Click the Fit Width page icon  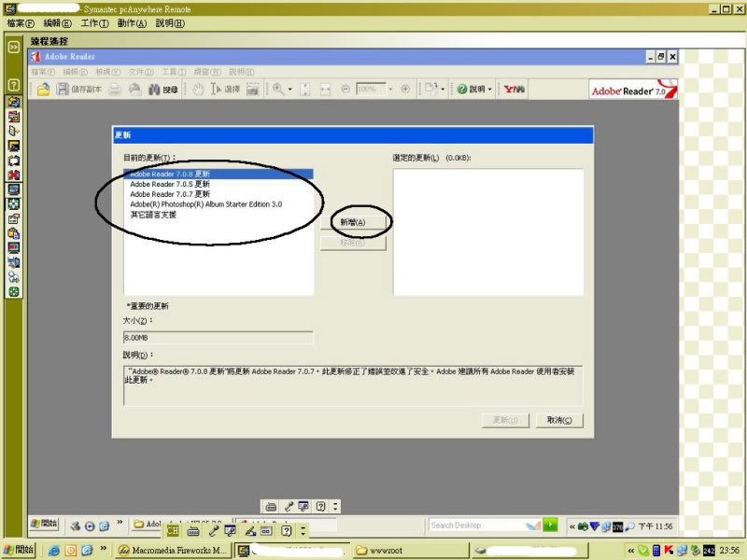pyautogui.click(x=325, y=89)
